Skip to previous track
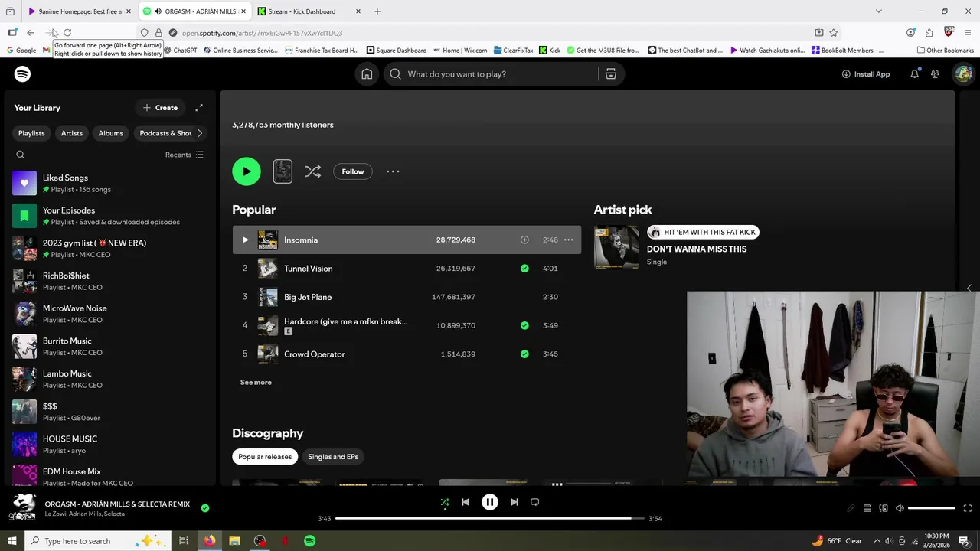This screenshot has height=551, width=980. click(x=465, y=503)
